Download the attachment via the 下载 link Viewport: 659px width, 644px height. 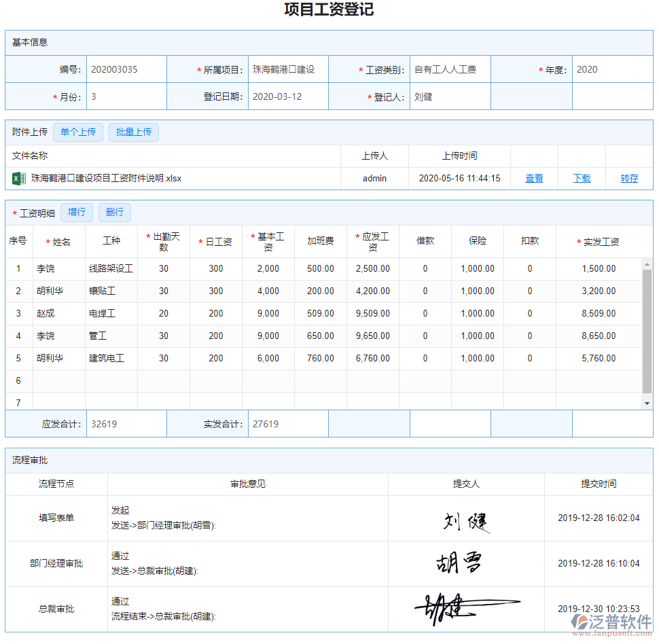582,179
